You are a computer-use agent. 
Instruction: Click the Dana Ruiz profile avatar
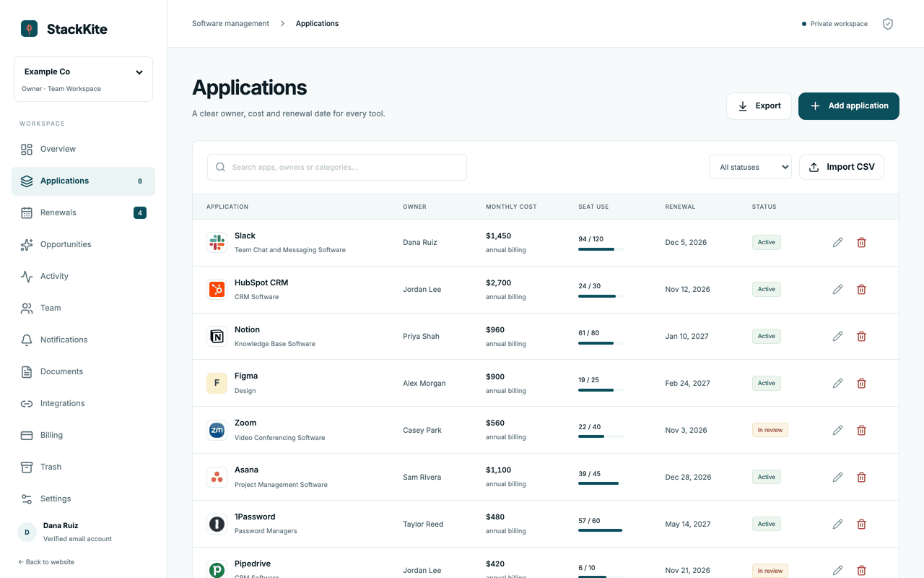[x=27, y=532]
